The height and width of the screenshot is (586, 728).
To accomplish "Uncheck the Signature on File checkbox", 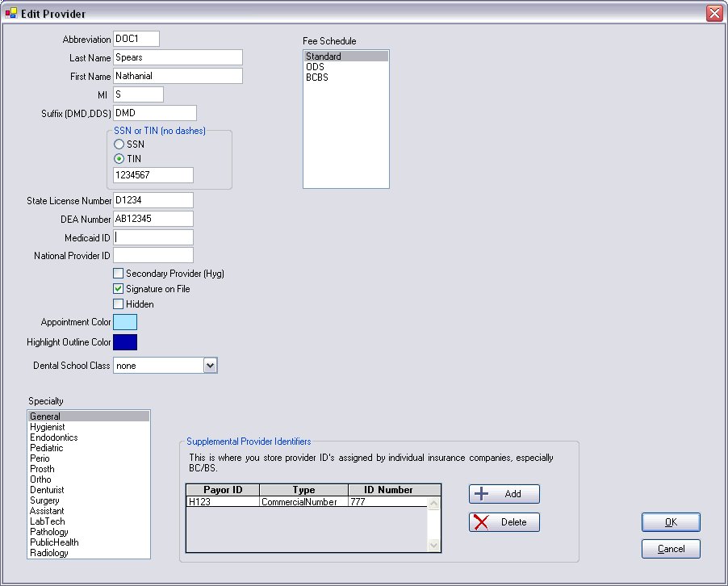I will [119, 289].
